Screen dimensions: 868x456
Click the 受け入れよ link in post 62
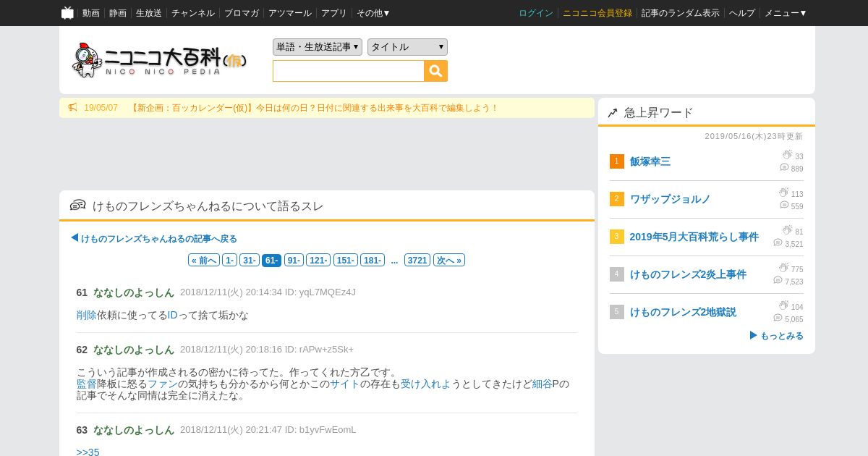coord(426,384)
